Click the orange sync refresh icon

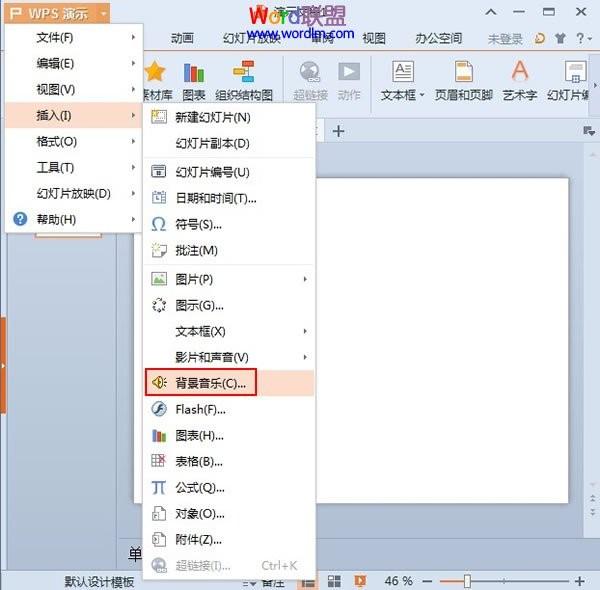pos(540,38)
